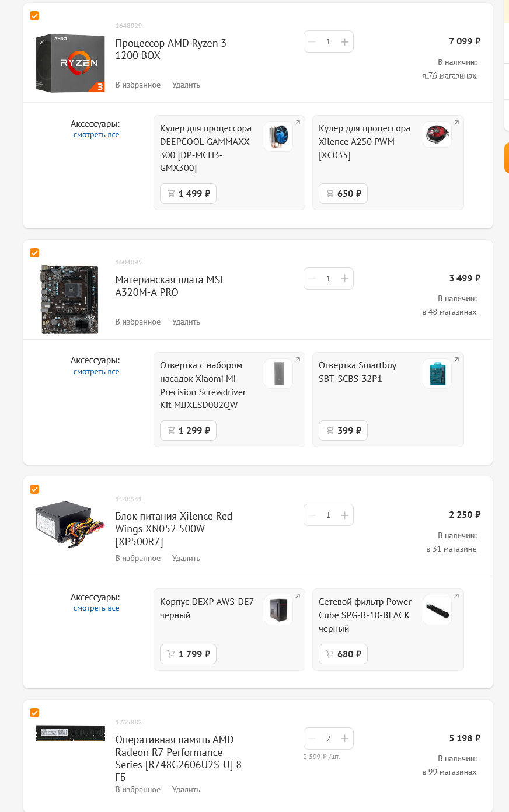Remove Xilence Red Wings power supply from cart

coord(186,559)
